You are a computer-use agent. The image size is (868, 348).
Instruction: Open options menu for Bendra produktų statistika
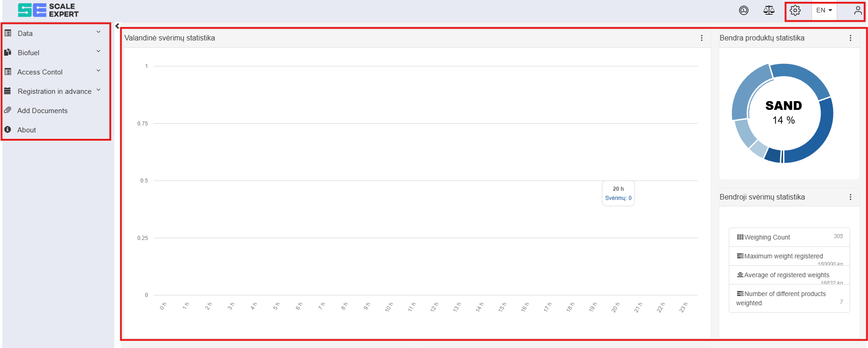coord(850,38)
